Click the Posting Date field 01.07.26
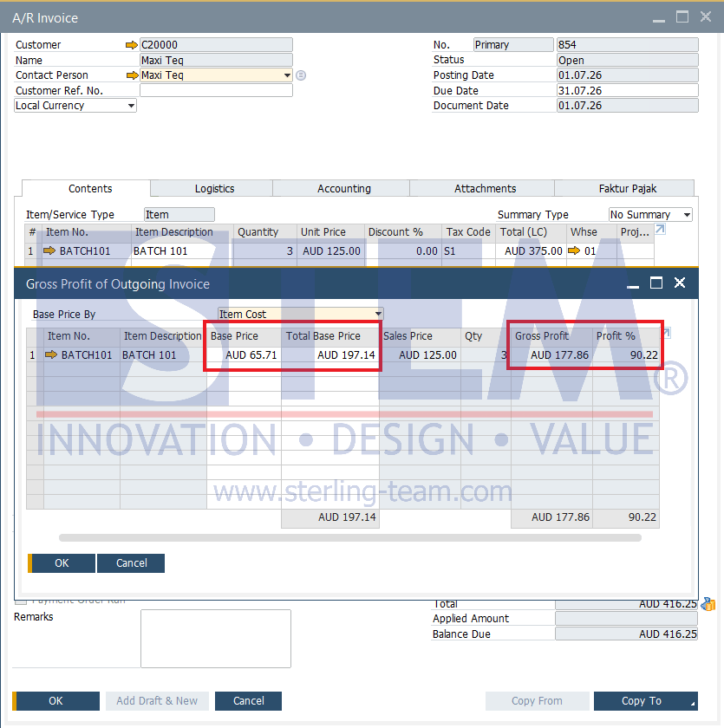Image resolution: width=724 pixels, height=728 pixels. click(628, 75)
